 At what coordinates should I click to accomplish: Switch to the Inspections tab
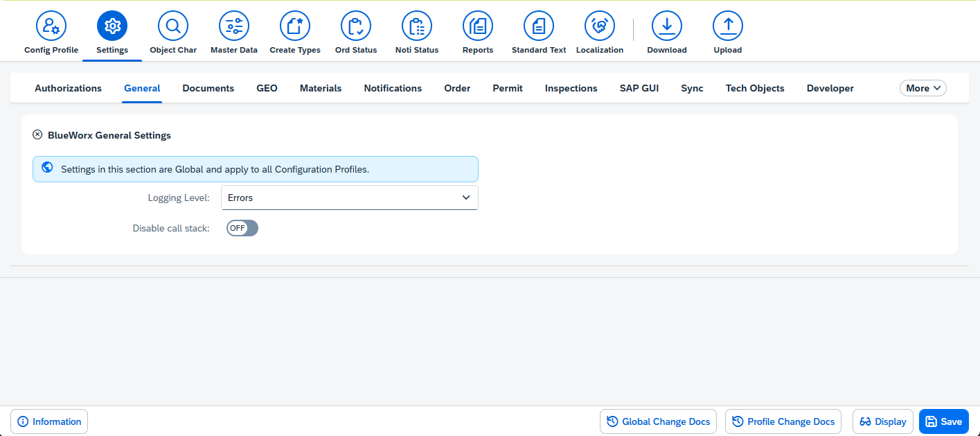pos(571,88)
